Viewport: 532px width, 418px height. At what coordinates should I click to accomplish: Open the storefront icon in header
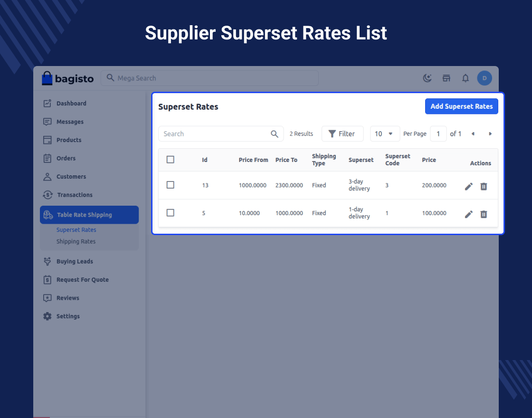coord(446,78)
